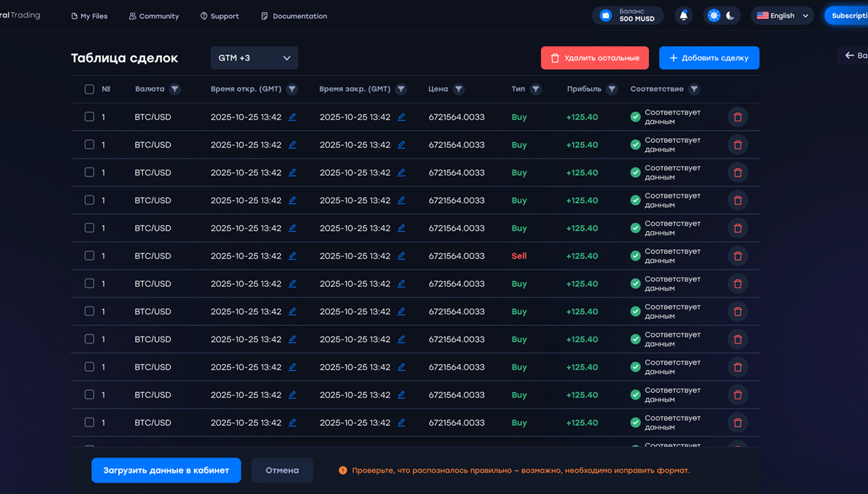Open the English language dropdown
Screen dimensions: 868x494
click(782, 15)
